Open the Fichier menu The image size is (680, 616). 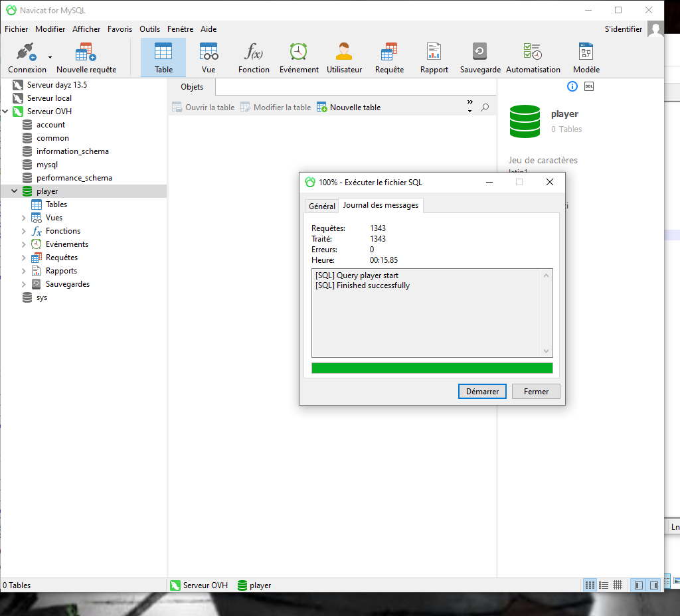click(x=17, y=29)
